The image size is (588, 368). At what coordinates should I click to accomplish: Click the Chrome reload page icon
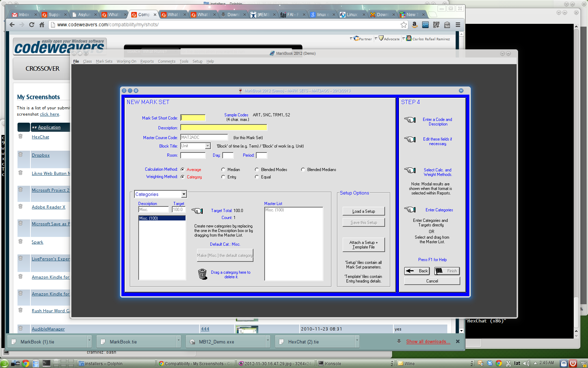tap(32, 25)
